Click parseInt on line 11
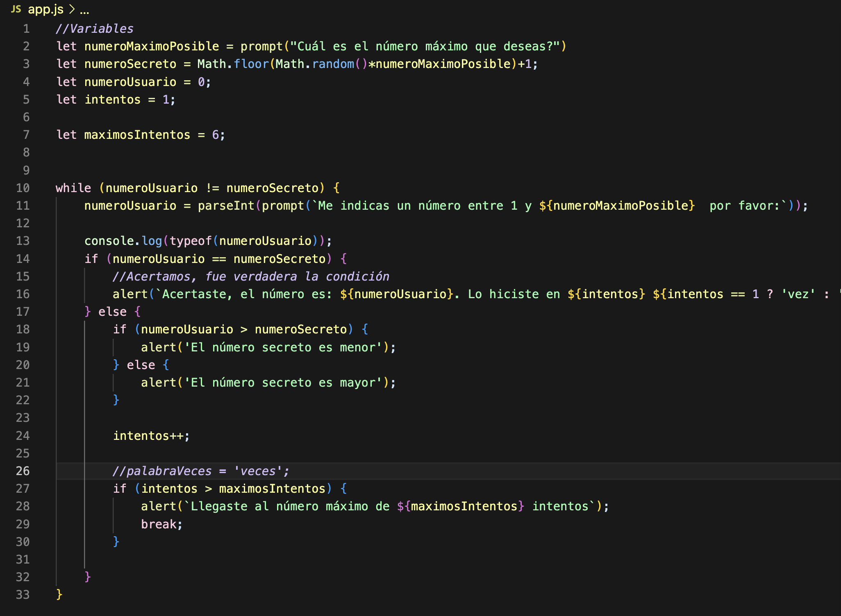 pyautogui.click(x=226, y=206)
